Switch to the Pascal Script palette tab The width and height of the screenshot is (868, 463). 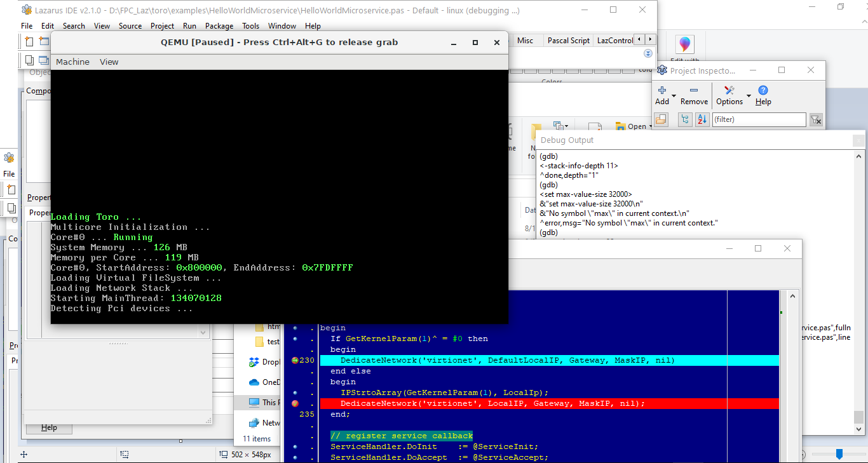(x=568, y=40)
